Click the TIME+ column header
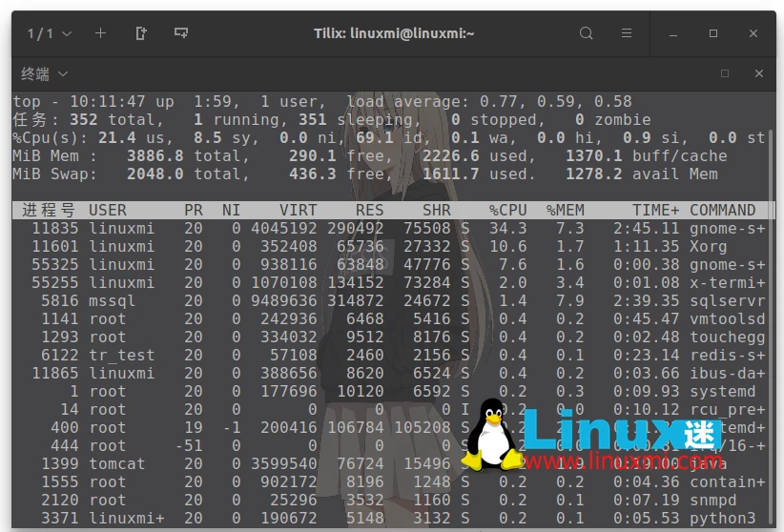The height and width of the screenshot is (532, 784). 655,210
